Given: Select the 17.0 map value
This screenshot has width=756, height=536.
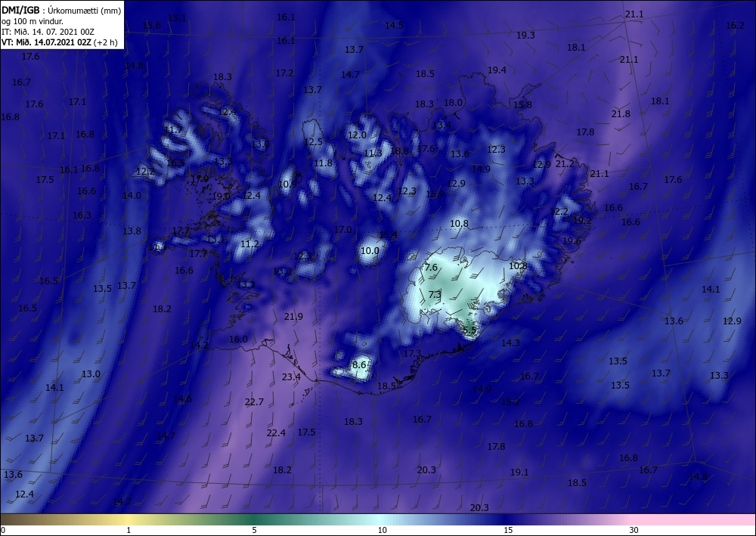Looking at the screenshot, I should pyautogui.click(x=342, y=229).
